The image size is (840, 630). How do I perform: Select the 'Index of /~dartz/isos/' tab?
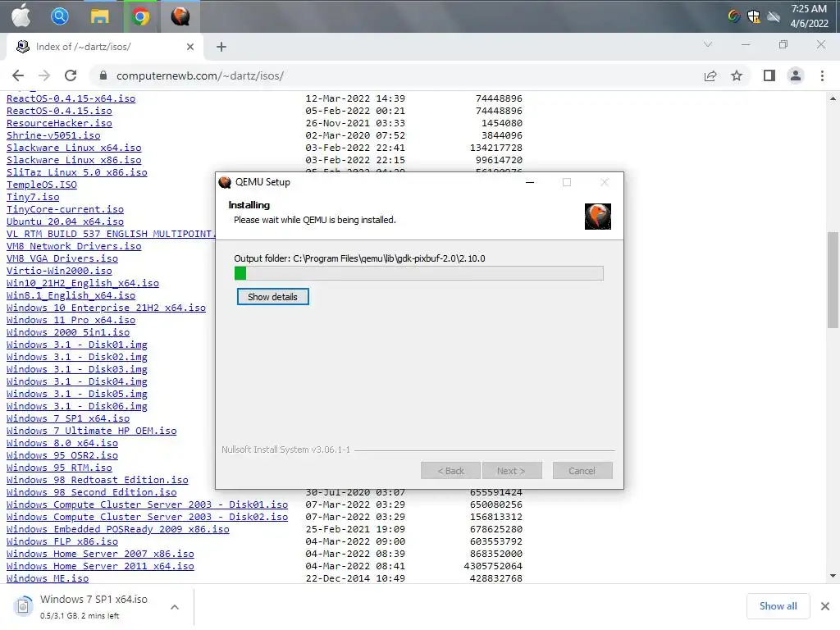tap(105, 47)
